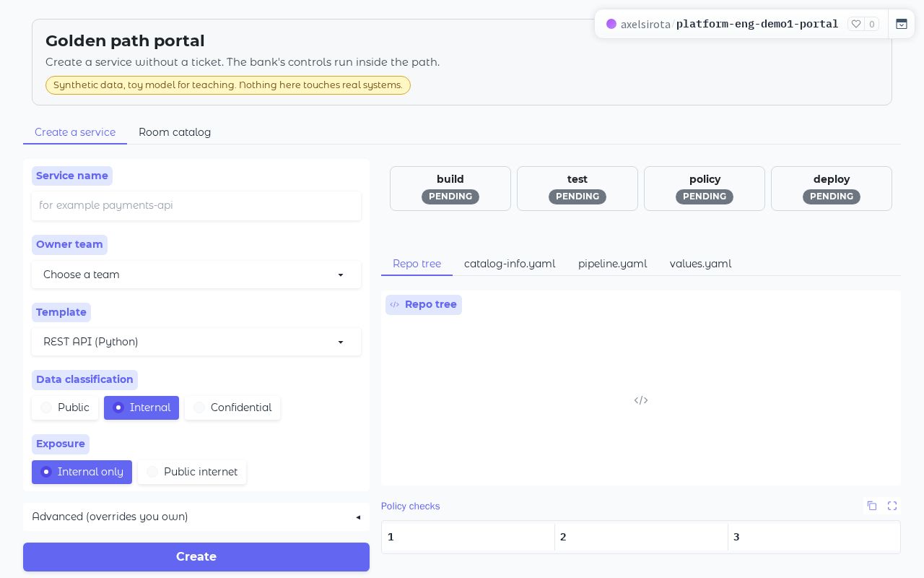Click the Create button

(x=196, y=556)
